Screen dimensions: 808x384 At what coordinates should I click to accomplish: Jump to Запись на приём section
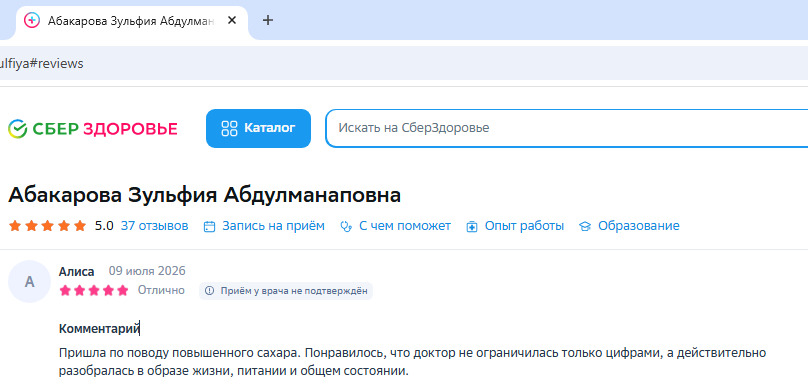pos(273,226)
